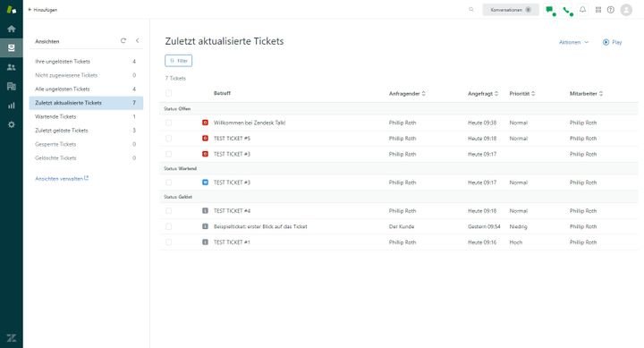Select Alle ungelösten Tickets view

point(86,89)
